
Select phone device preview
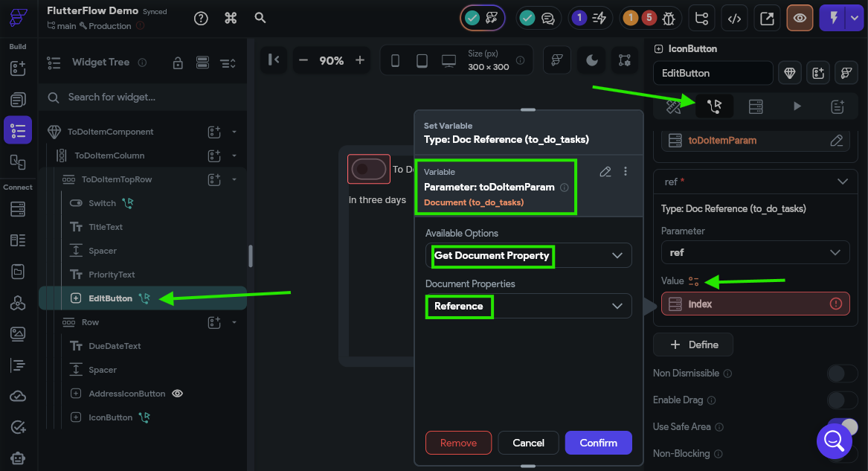click(395, 60)
